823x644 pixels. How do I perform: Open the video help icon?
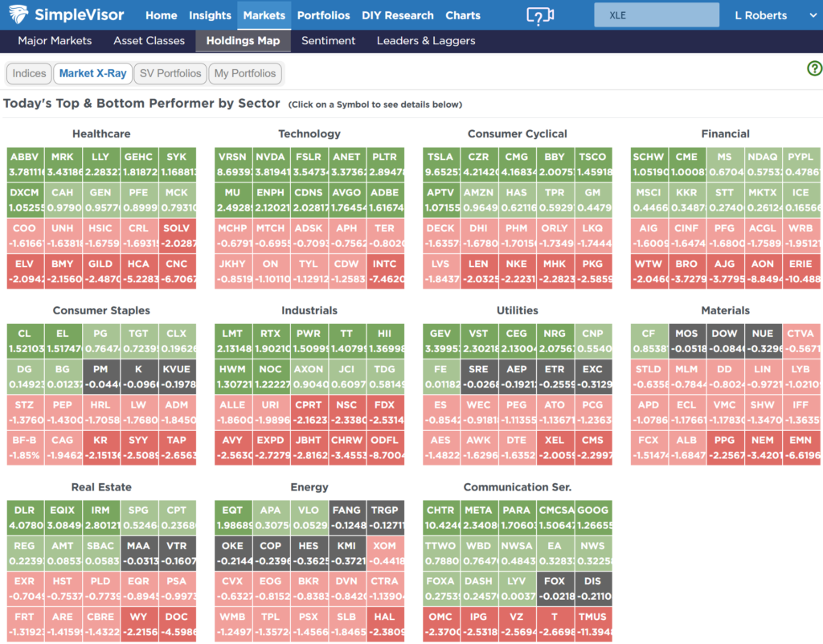click(539, 16)
